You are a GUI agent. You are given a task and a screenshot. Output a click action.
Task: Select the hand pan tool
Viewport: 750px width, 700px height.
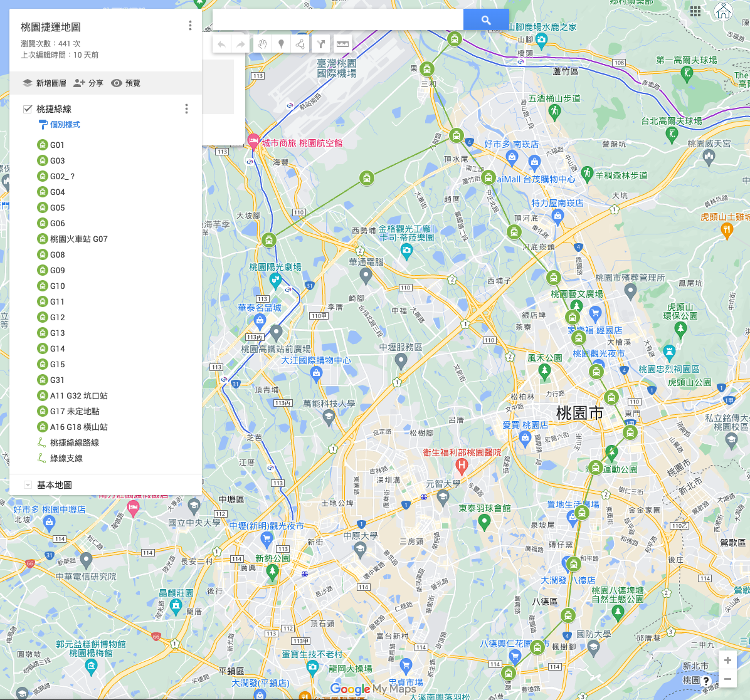(262, 44)
